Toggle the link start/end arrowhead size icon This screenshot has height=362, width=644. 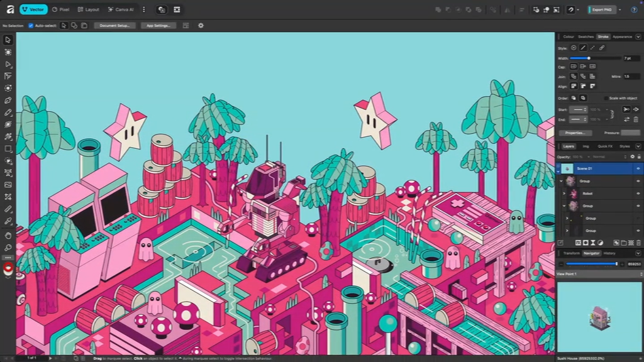[613, 114]
